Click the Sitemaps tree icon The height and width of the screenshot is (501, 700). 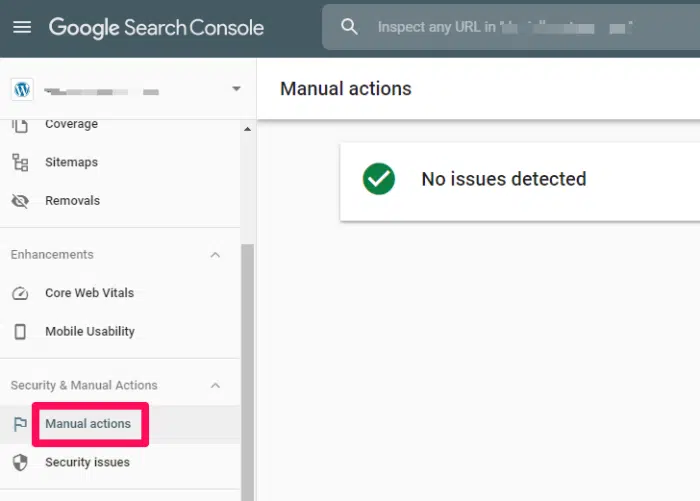click(x=20, y=163)
